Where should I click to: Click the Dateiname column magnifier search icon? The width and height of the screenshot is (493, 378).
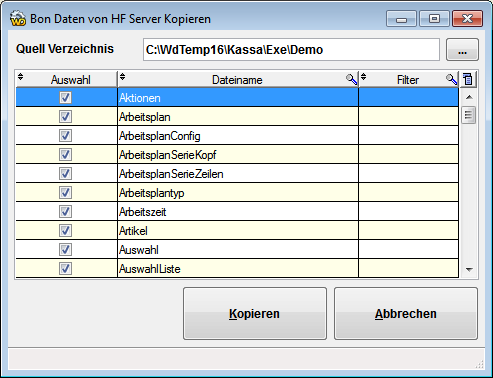tap(351, 79)
